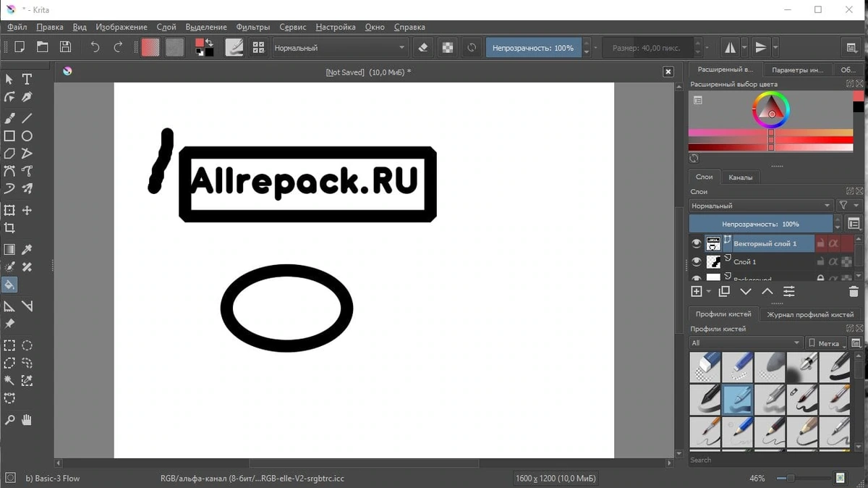Select the Text tool
The image size is (868, 488).
click(27, 79)
